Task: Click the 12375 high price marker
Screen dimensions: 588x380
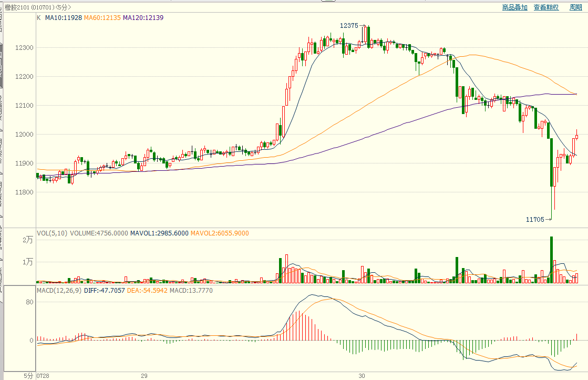Action: click(x=349, y=26)
